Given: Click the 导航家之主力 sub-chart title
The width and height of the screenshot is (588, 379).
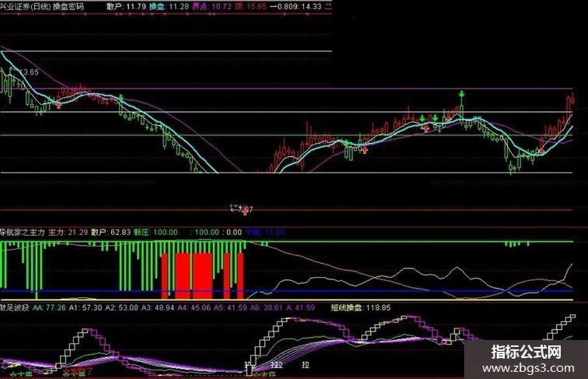Looking at the screenshot, I should [22, 232].
